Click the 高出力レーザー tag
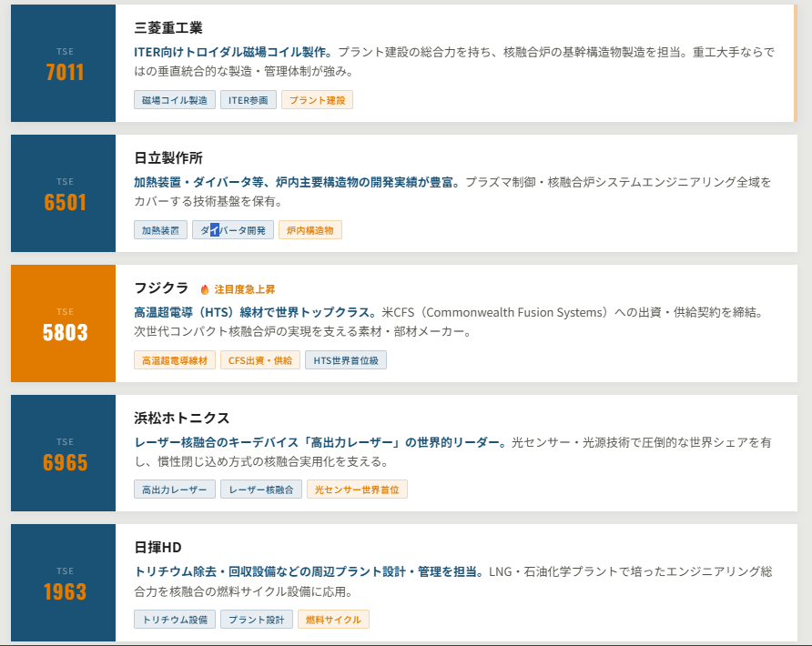The image size is (812, 646). click(x=175, y=490)
